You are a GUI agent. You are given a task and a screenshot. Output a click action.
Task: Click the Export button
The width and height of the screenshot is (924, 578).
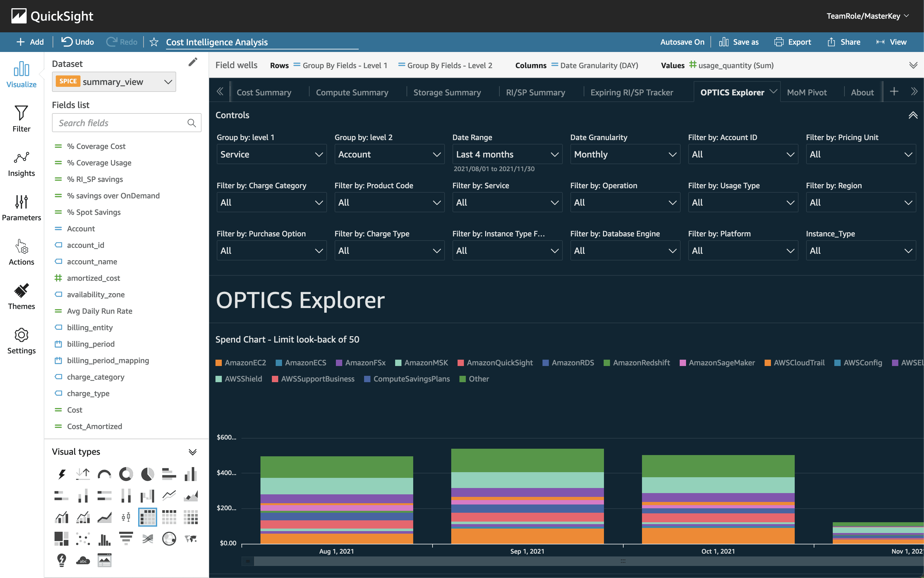click(792, 42)
